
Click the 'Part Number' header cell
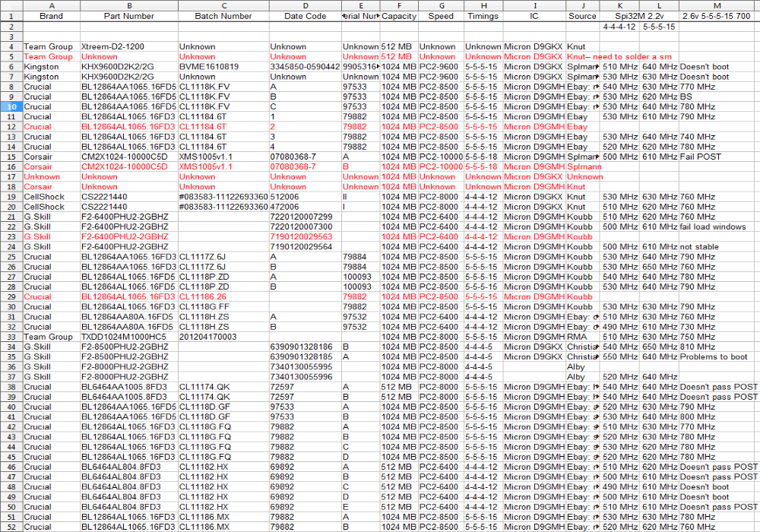pos(129,16)
